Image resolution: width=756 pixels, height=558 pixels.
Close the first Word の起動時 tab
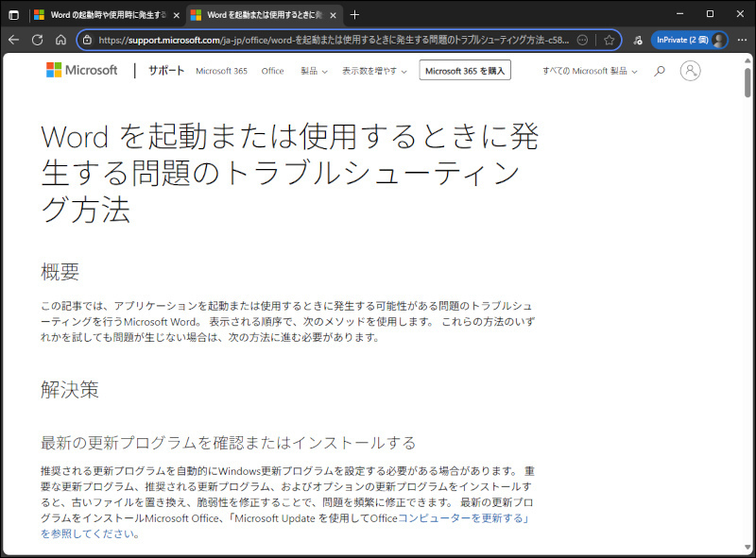pyautogui.click(x=177, y=15)
